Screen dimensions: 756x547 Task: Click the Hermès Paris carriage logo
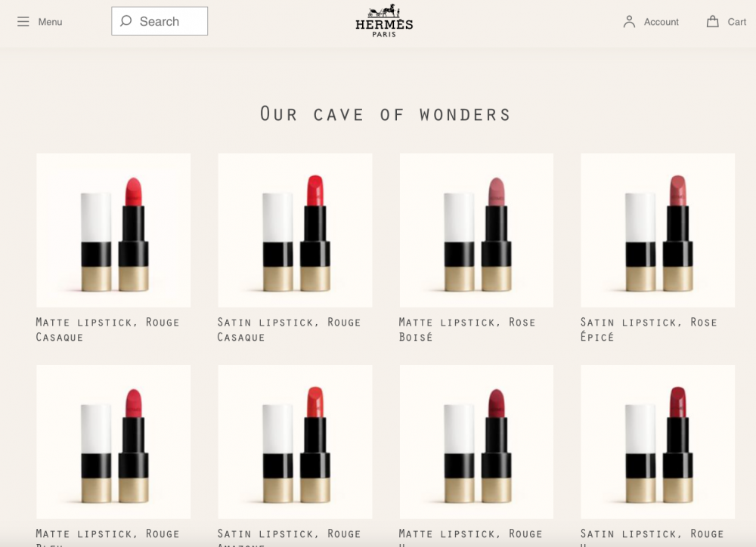click(384, 20)
